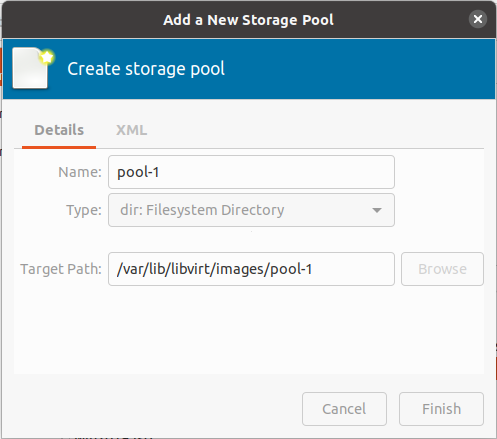497x439 pixels.
Task: Expand the Type list using its down arrow
Action: (377, 210)
